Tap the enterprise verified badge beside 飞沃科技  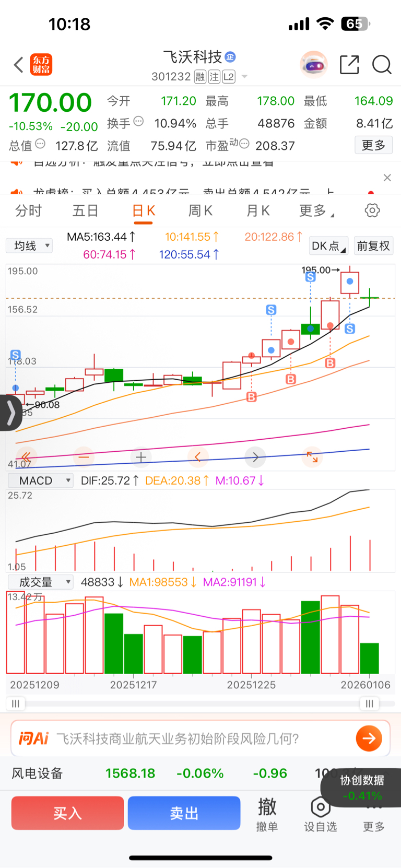[x=230, y=57]
